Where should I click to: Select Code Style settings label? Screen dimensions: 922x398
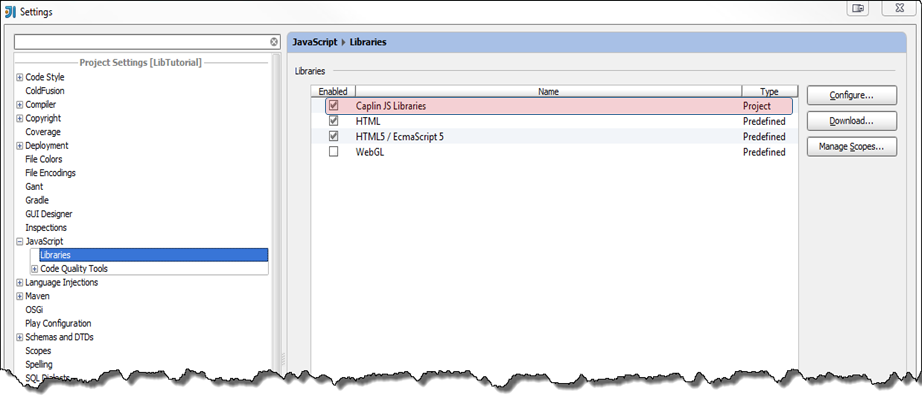pyautogui.click(x=45, y=77)
